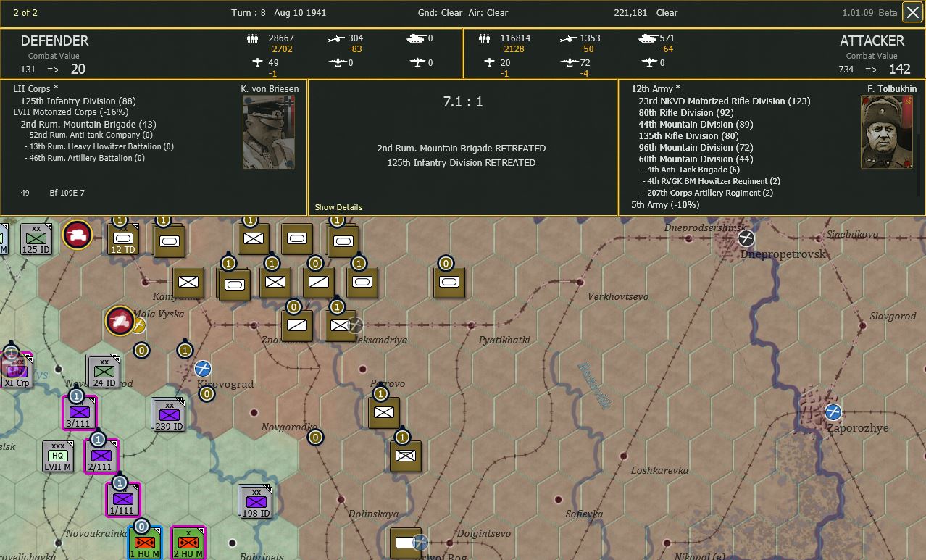Click the 125th Infantry Division (88) entry

(x=78, y=101)
